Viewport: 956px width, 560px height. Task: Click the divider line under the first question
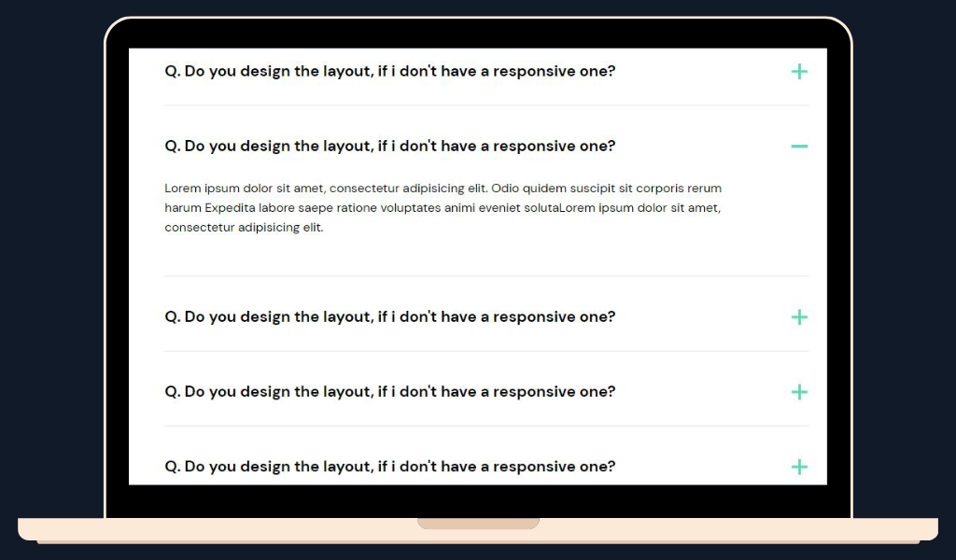tap(485, 105)
